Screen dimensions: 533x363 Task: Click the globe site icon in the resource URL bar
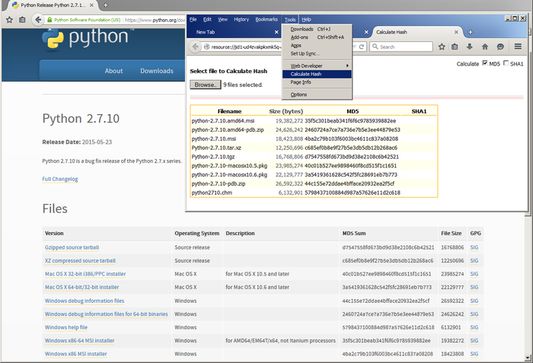coord(206,47)
